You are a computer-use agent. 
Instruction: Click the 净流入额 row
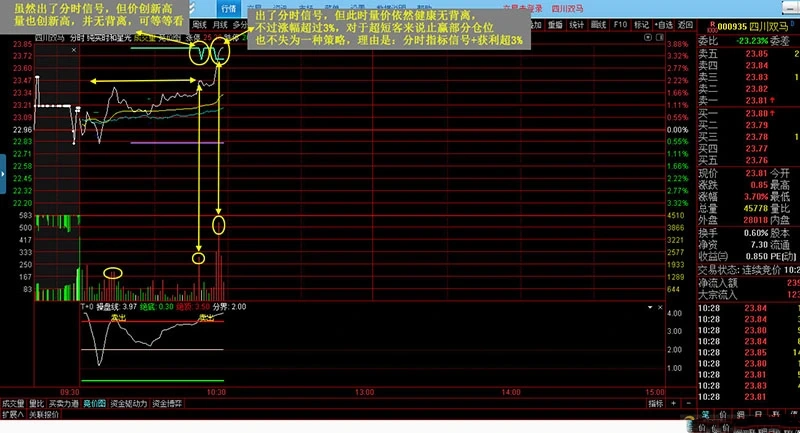[x=748, y=283]
